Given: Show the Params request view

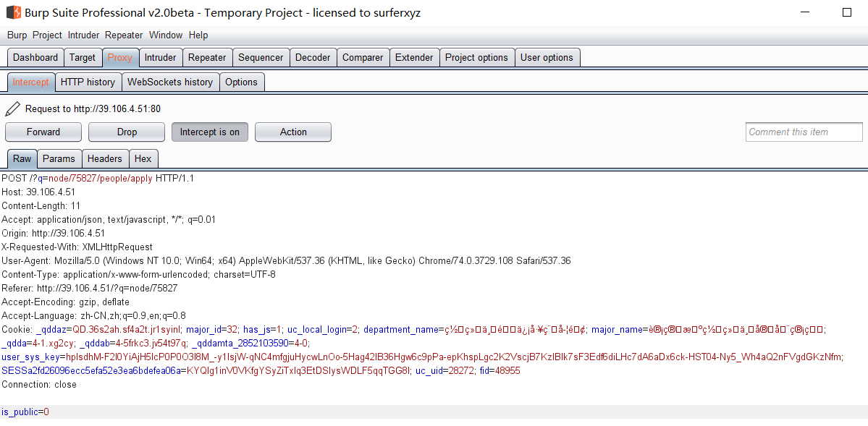Looking at the screenshot, I should (59, 159).
